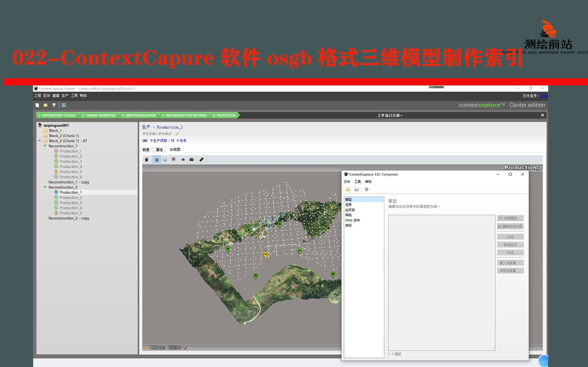Click the 添加模型 button

tap(510, 218)
